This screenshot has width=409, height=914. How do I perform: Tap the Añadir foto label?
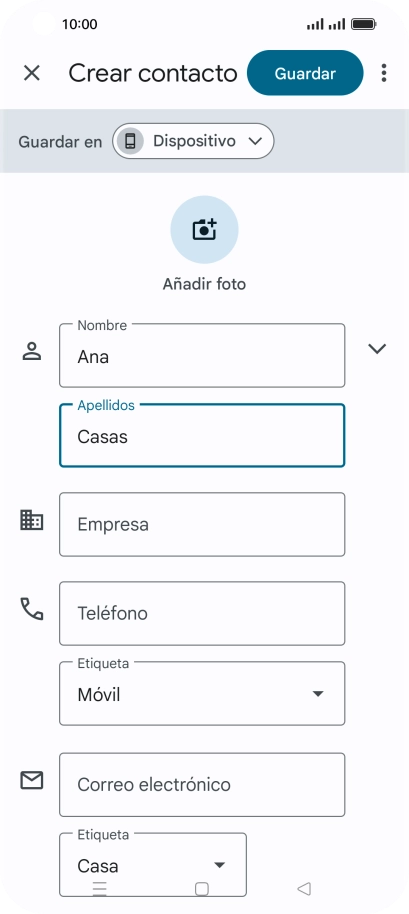[204, 284]
